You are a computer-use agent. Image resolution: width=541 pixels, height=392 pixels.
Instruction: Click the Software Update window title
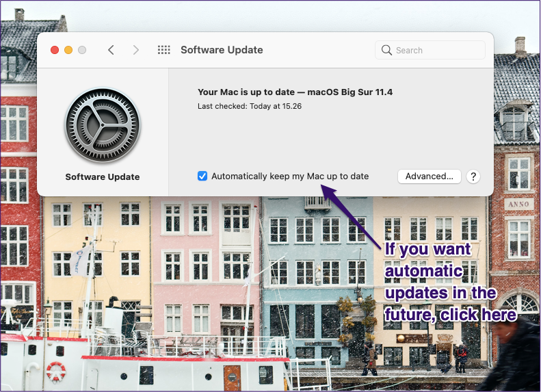pyautogui.click(x=222, y=50)
